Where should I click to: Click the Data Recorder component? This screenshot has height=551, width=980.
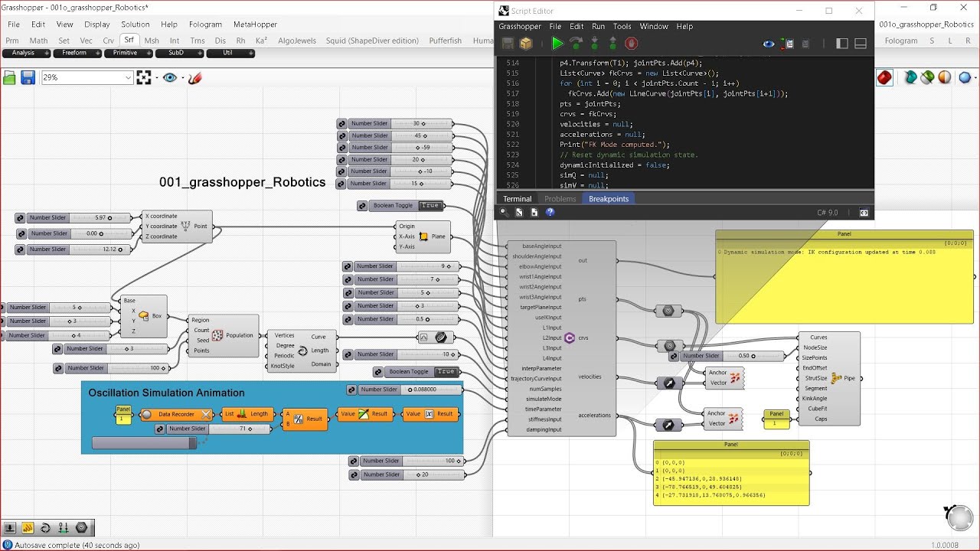(177, 414)
